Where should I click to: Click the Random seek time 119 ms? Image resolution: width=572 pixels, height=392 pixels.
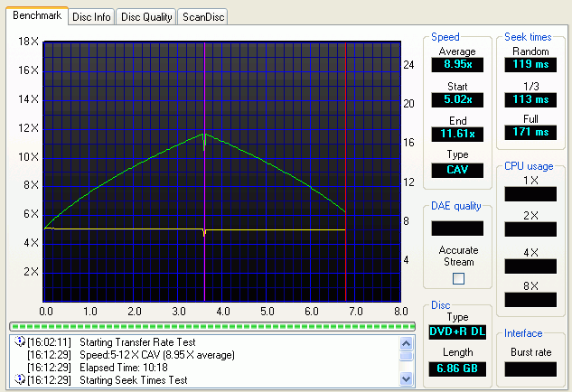[530, 64]
